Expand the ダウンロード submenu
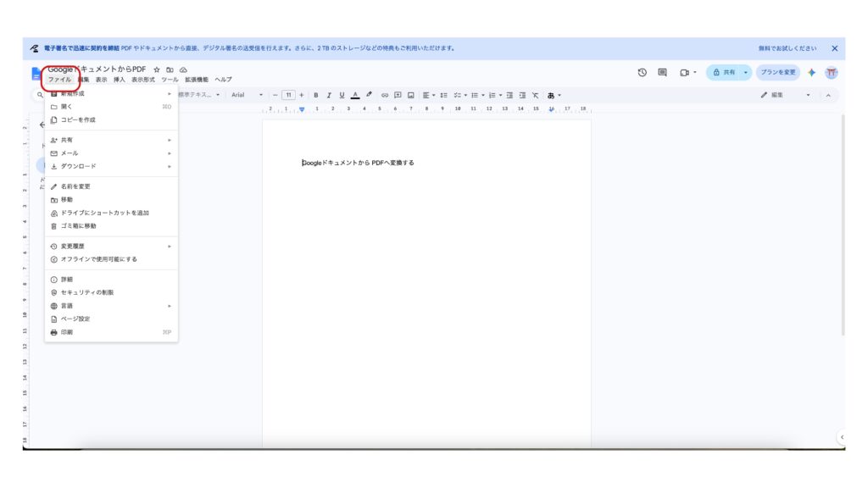868x488 pixels. coord(111,167)
